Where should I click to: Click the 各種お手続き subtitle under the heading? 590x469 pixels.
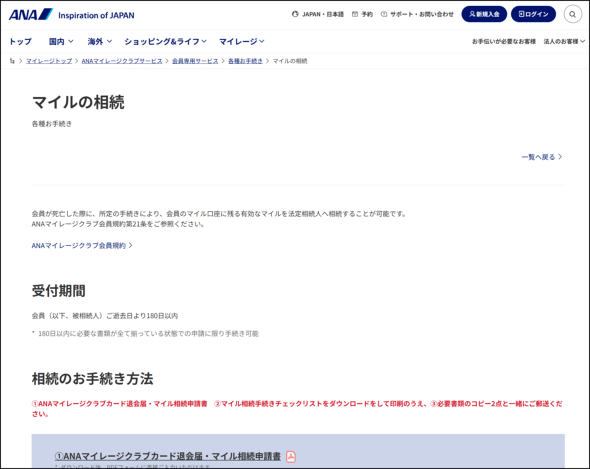[x=52, y=124]
